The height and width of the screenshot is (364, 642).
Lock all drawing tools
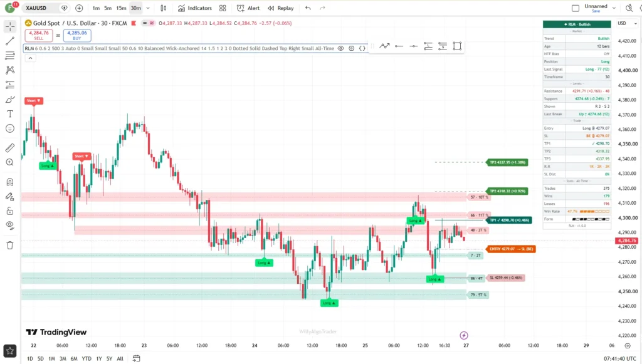click(10, 211)
